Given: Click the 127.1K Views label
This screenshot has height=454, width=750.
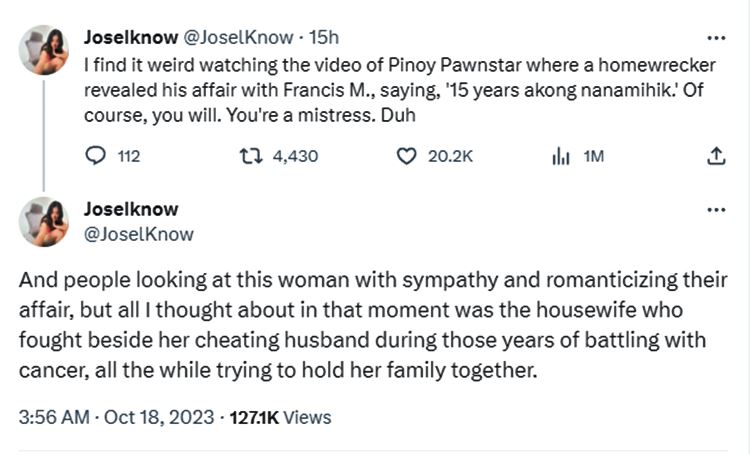Looking at the screenshot, I should [283, 417].
